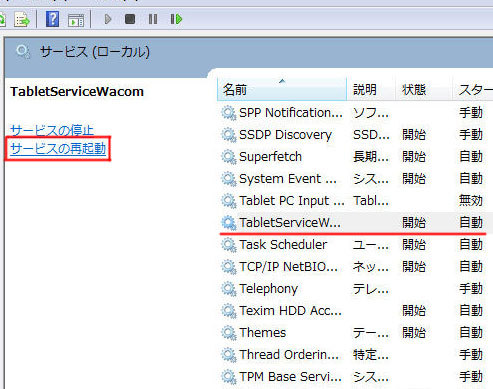Click the gear icon of System Event row
The height and width of the screenshot is (389, 493).
pos(229,179)
